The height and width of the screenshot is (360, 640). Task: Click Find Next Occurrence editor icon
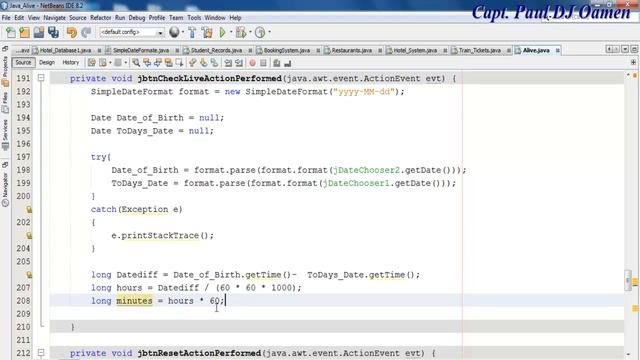click(x=158, y=63)
